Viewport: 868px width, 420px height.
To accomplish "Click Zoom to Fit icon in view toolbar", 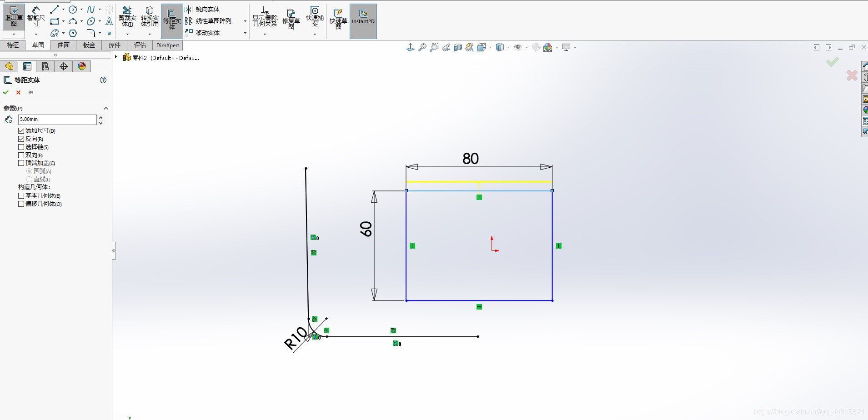I will (x=422, y=47).
